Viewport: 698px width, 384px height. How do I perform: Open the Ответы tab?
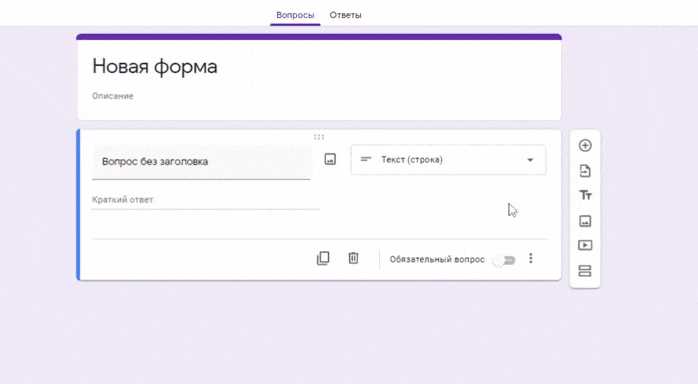pos(345,15)
